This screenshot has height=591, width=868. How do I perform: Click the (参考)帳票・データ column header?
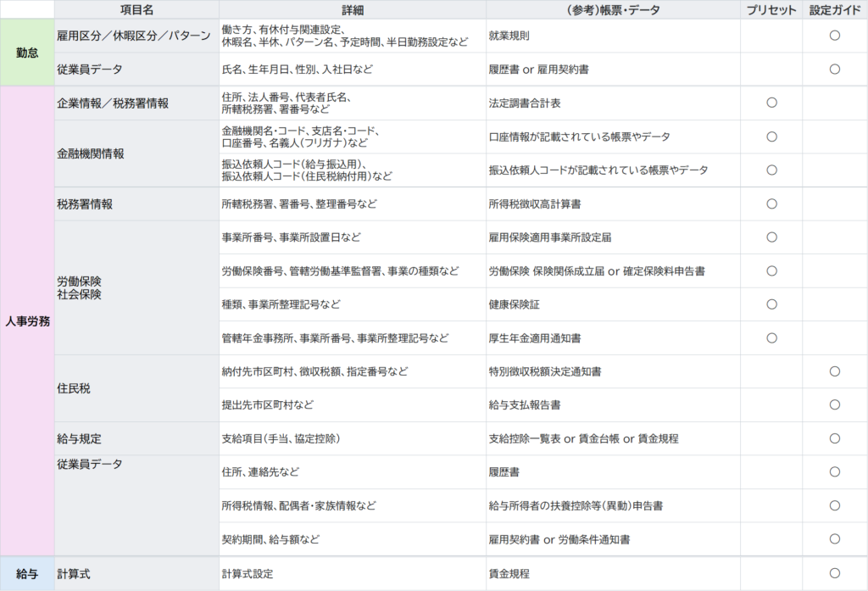coord(612,9)
